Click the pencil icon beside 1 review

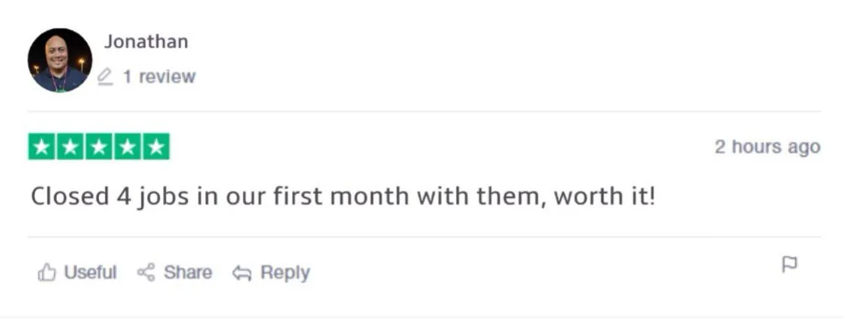click(105, 76)
